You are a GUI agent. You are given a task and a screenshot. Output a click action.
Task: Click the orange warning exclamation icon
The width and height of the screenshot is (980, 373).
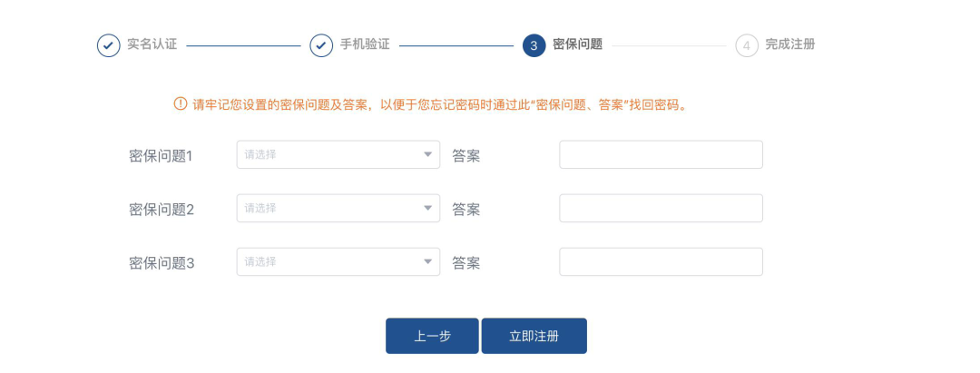(x=180, y=103)
